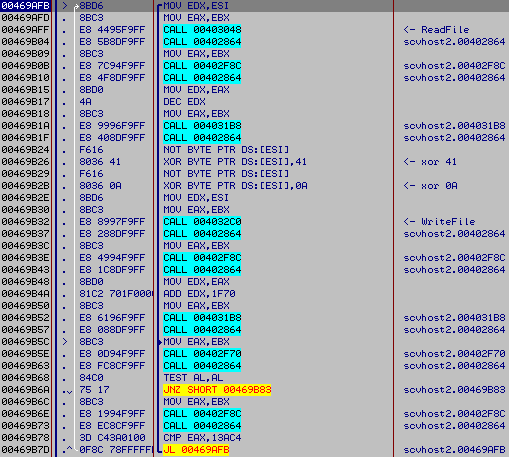Select address 00469B15 in the address column
This screenshot has width=509, height=457.
pyautogui.click(x=25, y=90)
